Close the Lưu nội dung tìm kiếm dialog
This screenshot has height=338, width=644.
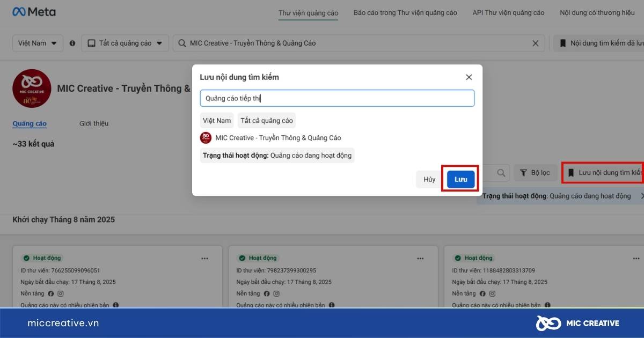tap(469, 77)
